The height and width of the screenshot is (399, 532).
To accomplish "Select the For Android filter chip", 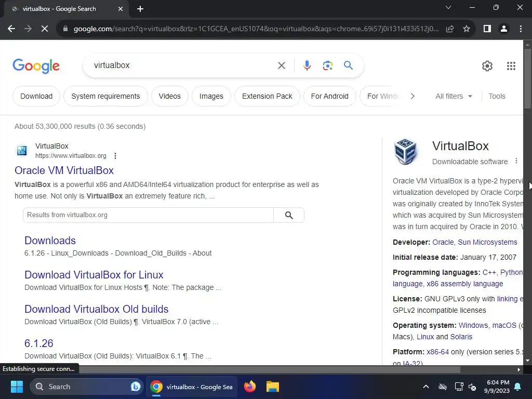I will [x=329, y=96].
